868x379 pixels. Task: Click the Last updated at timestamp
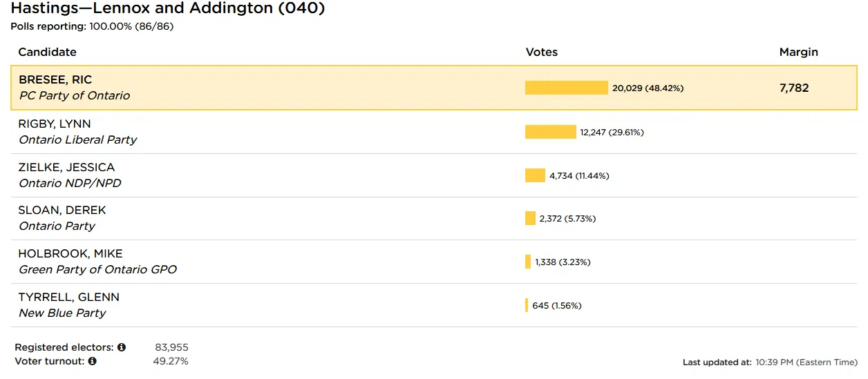[770, 362]
